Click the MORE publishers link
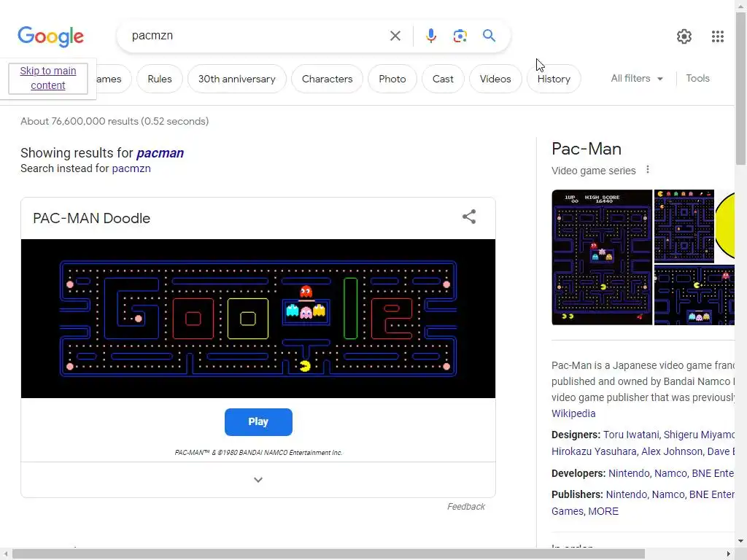Viewport: 747px width, 560px height. point(603,511)
